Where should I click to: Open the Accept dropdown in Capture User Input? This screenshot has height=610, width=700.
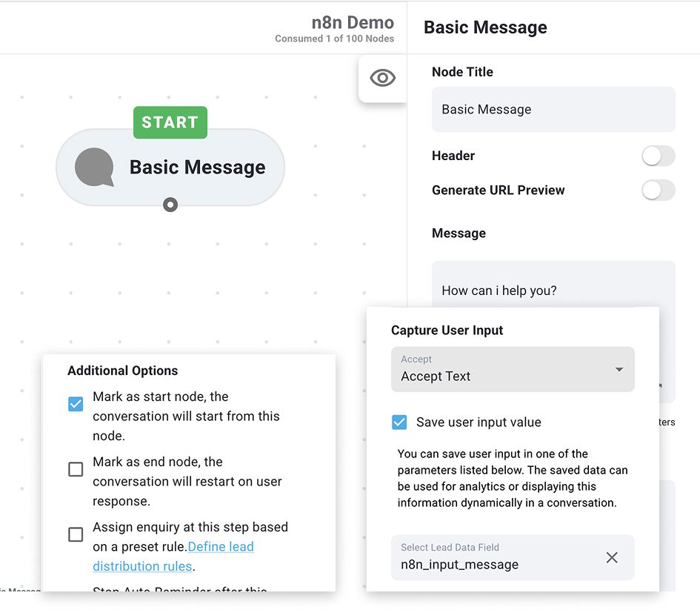(x=618, y=369)
